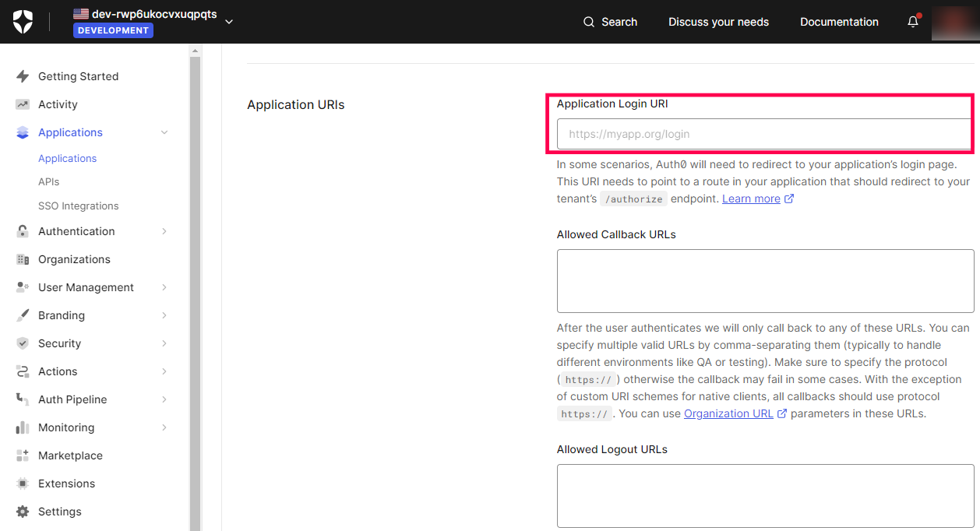Collapse the Applications section chevron
This screenshot has height=531, width=980.
(x=164, y=132)
